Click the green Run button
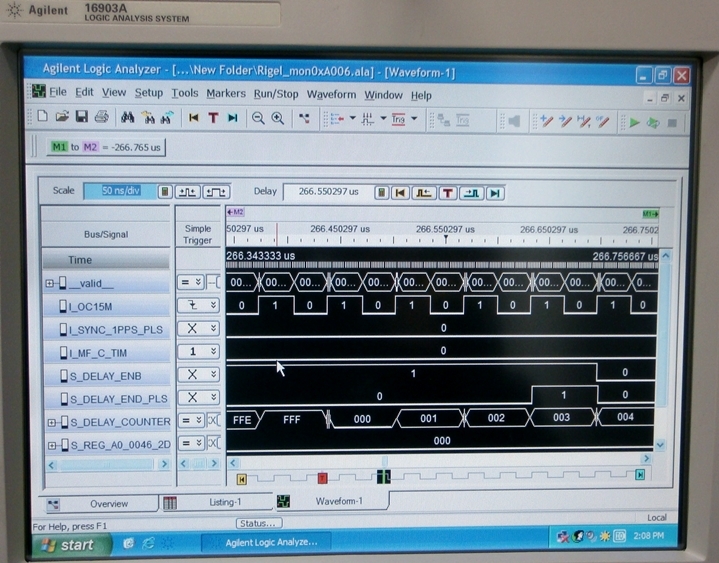The height and width of the screenshot is (563, 719). point(635,122)
